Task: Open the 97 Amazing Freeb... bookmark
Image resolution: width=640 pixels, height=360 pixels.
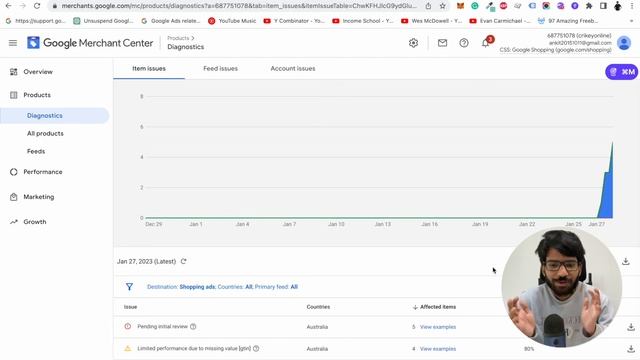Action: point(568,21)
